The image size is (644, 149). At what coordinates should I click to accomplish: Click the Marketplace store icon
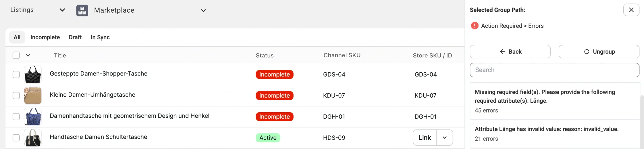[82, 11]
